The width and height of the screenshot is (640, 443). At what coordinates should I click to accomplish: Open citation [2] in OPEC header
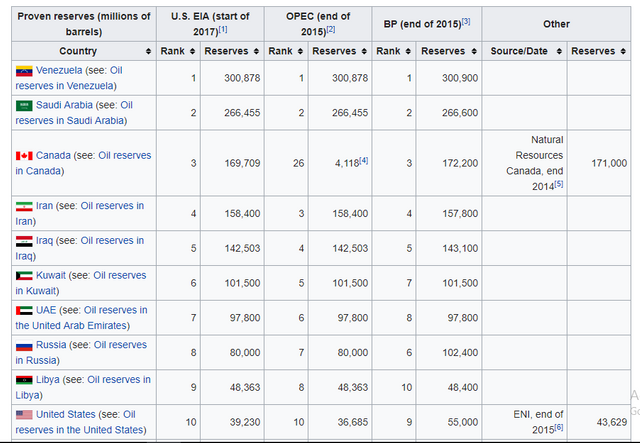331,29
